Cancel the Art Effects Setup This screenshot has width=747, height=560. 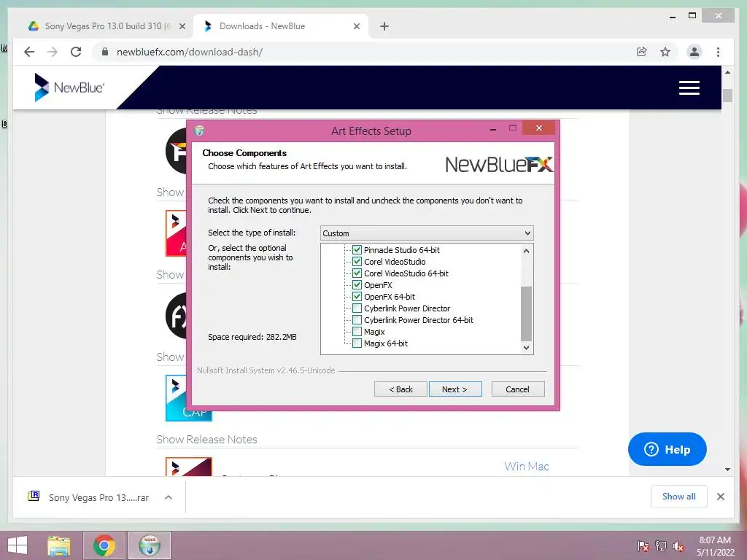(x=517, y=389)
